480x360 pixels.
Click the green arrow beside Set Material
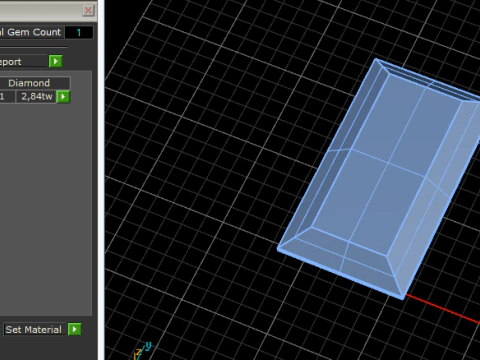(75, 329)
